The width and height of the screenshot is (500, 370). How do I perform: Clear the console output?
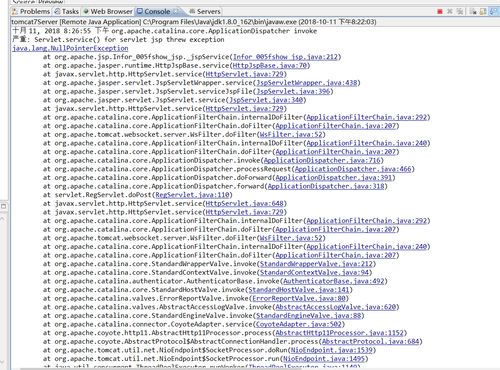tap(473, 12)
